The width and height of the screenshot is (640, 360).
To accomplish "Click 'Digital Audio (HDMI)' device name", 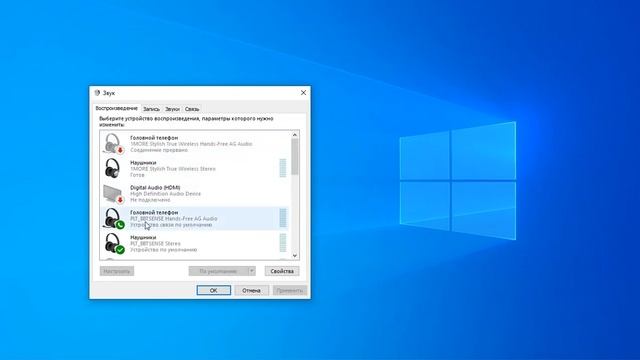I will [x=155, y=187].
